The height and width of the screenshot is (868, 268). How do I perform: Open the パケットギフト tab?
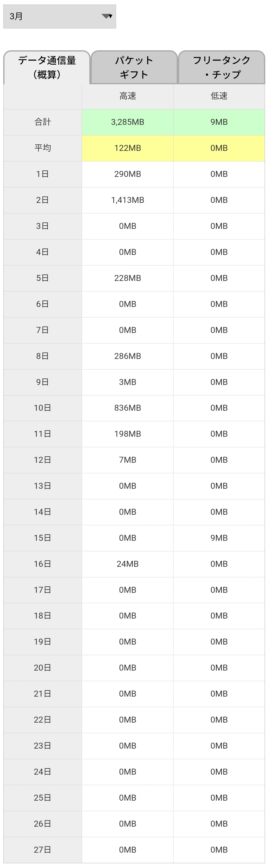pos(134,67)
